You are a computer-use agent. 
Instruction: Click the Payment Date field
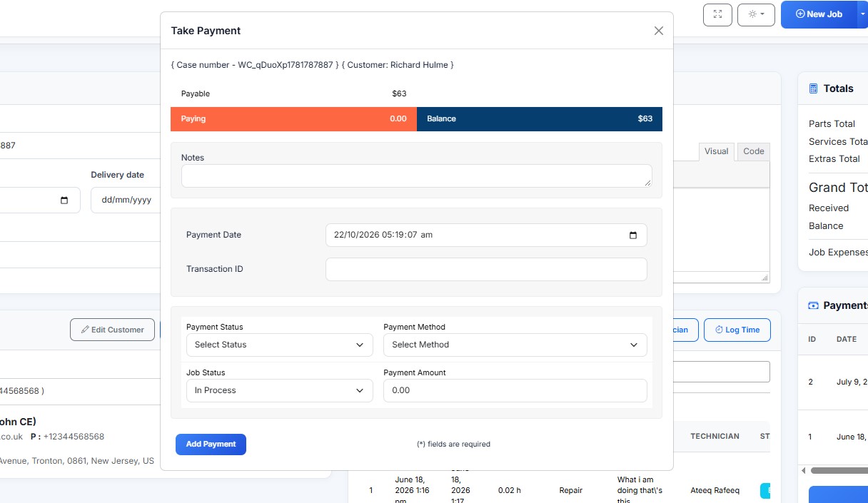(x=486, y=235)
